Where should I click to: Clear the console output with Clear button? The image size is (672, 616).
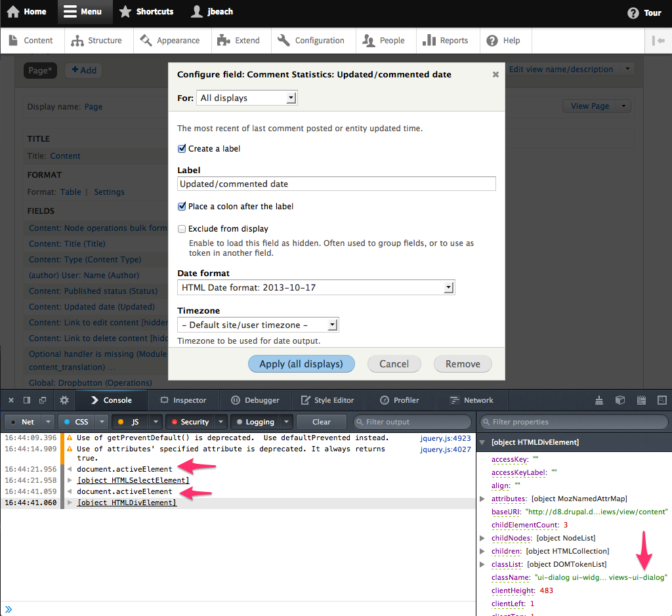321,422
